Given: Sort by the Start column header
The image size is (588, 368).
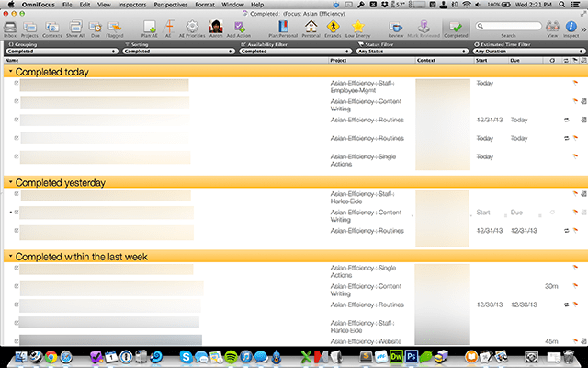Looking at the screenshot, I should (492, 60).
